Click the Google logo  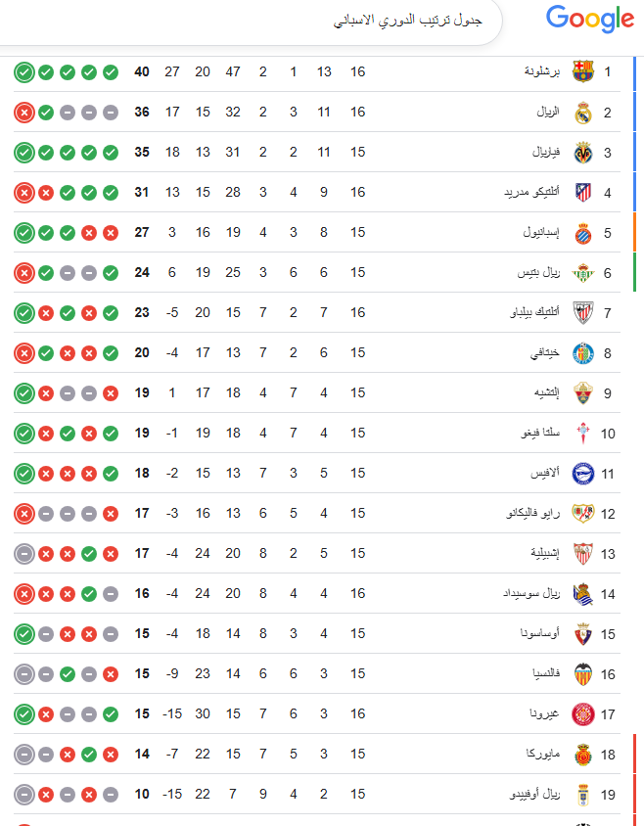point(589,19)
